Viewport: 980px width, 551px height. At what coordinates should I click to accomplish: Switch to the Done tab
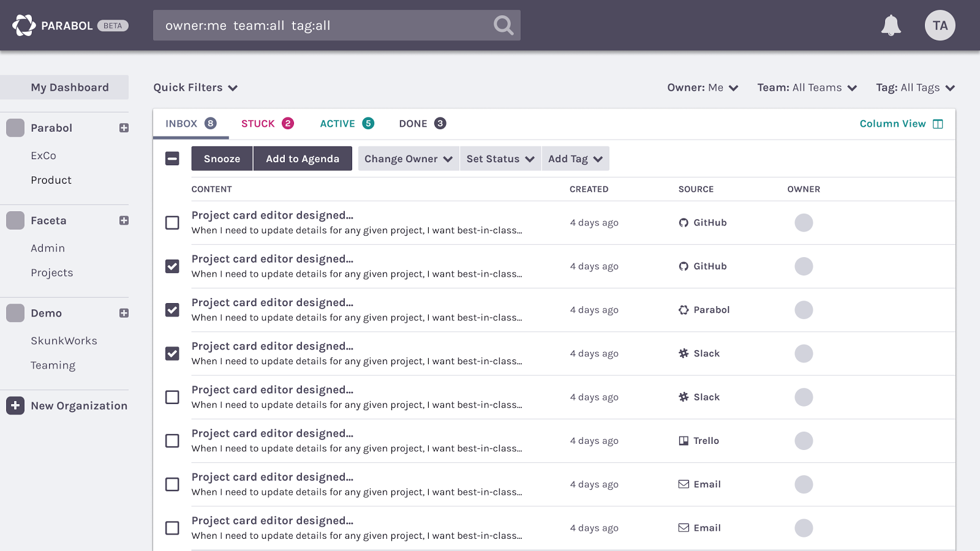423,124
